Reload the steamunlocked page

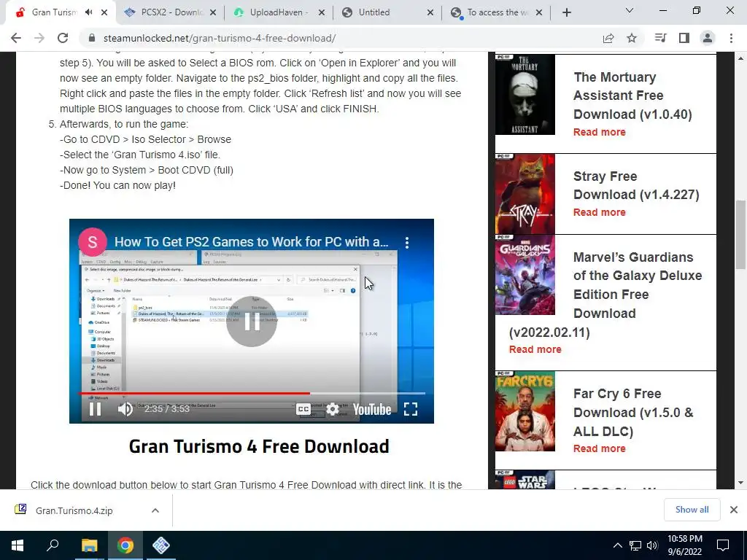coord(63,38)
